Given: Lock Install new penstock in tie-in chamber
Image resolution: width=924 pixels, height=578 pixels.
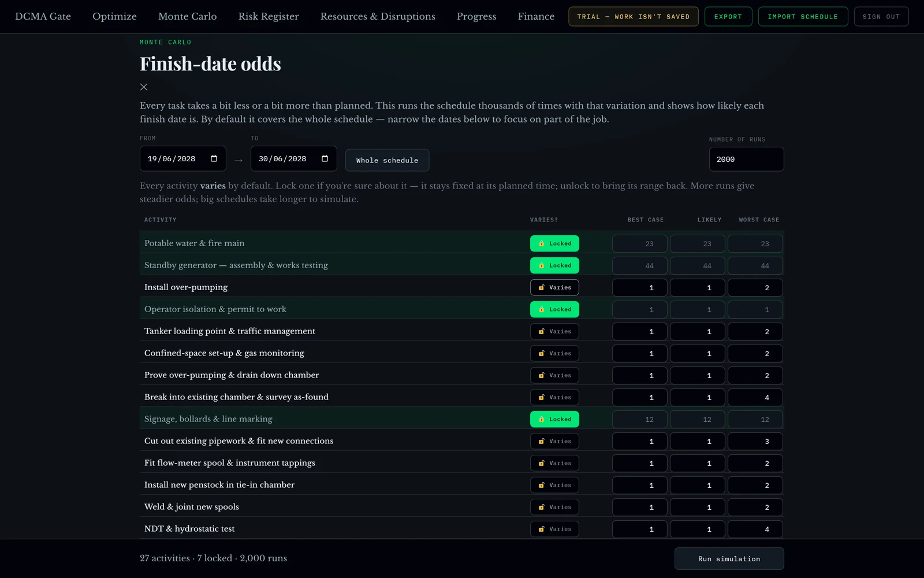Looking at the screenshot, I should pos(554,485).
